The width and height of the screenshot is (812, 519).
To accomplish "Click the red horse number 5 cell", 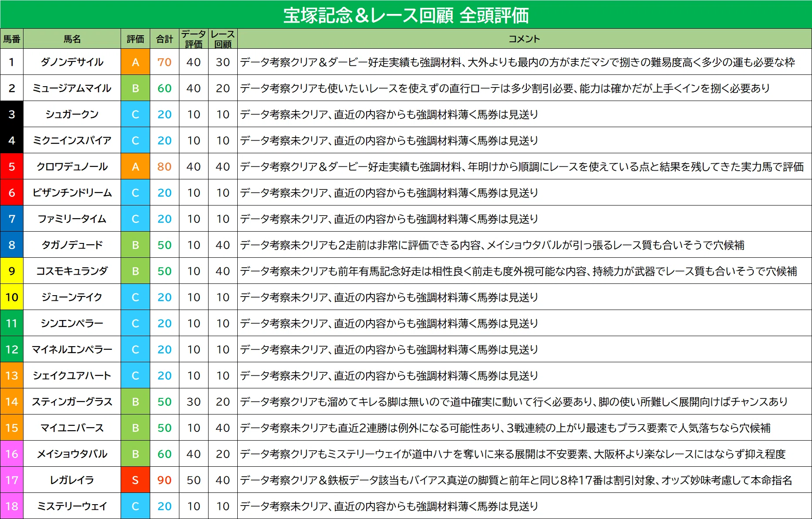I will point(12,166).
